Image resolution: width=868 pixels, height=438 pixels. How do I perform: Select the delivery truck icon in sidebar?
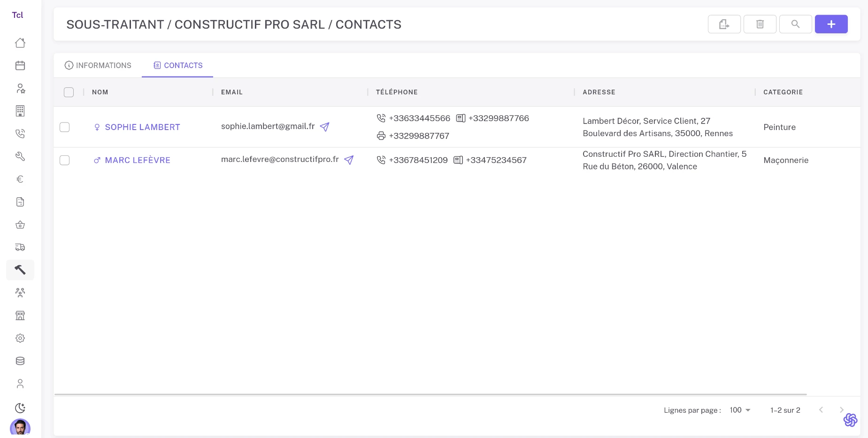[x=20, y=247]
